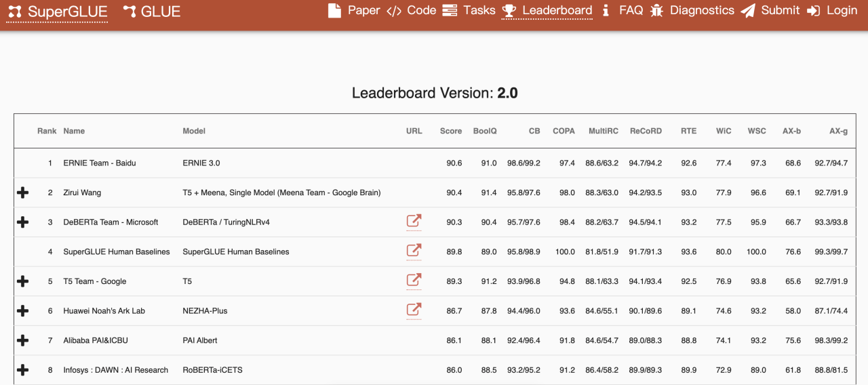Viewport: 868px width, 385px height.
Task: Expand the Huawei Noah's Ark Lab row
Action: [22, 310]
